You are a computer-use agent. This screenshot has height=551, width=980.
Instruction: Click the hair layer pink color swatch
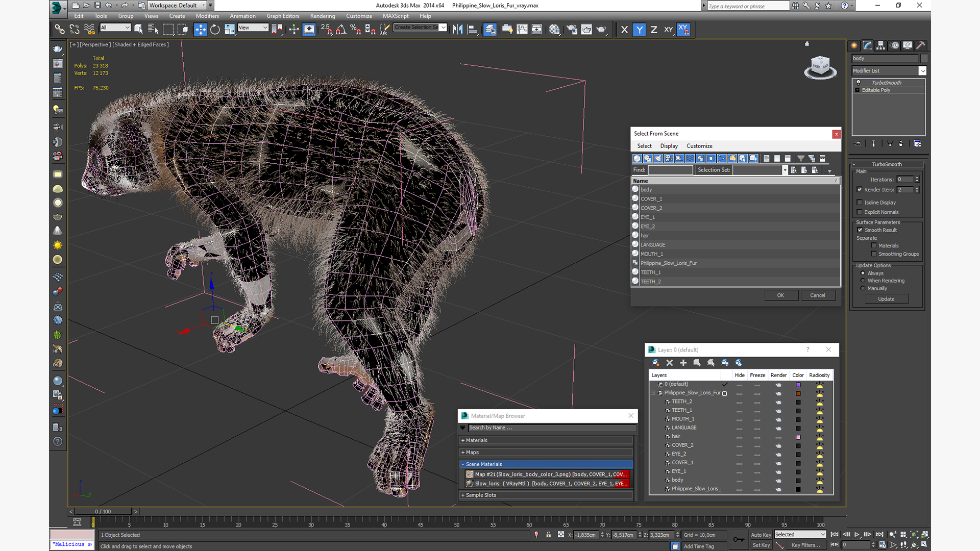coord(798,437)
